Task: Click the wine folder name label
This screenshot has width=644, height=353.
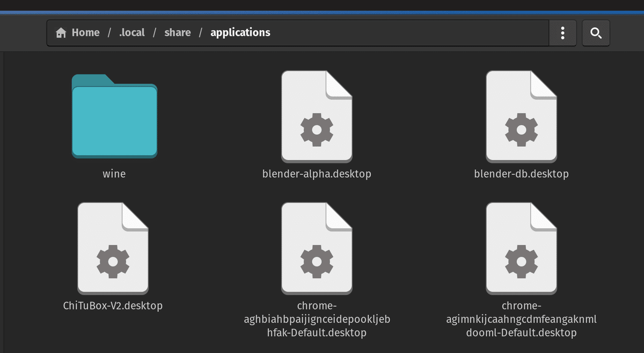Action: click(114, 174)
